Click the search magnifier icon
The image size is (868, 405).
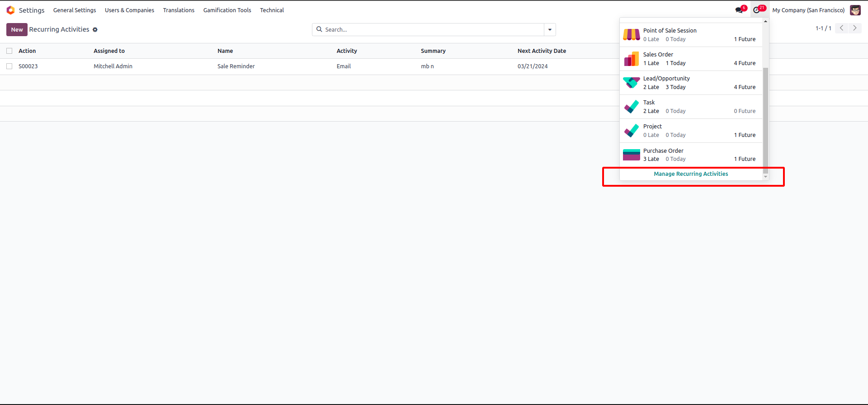tap(319, 29)
